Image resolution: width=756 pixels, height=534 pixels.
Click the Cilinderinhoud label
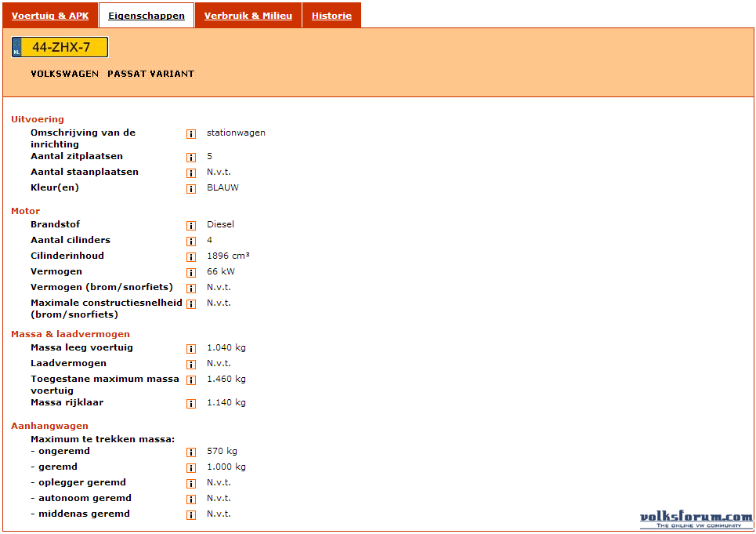tap(67, 256)
